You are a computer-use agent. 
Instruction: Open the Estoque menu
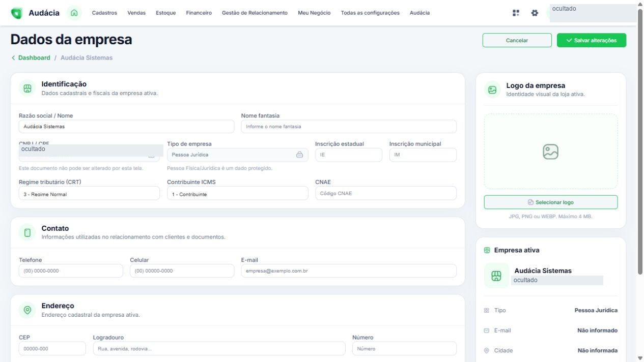(x=166, y=13)
